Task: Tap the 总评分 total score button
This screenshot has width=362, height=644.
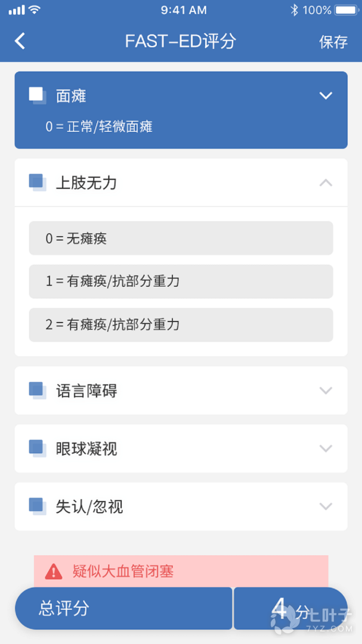Action: click(123, 608)
